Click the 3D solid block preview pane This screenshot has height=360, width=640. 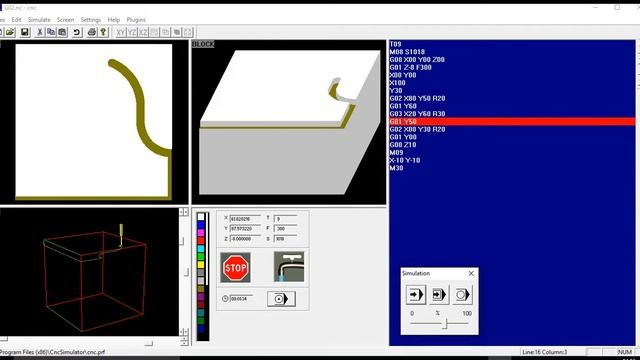289,122
